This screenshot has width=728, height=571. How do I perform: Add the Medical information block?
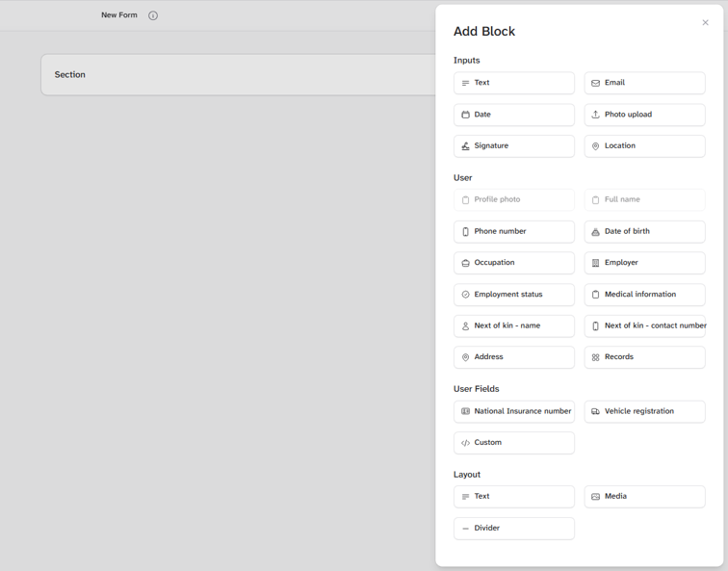pos(644,295)
